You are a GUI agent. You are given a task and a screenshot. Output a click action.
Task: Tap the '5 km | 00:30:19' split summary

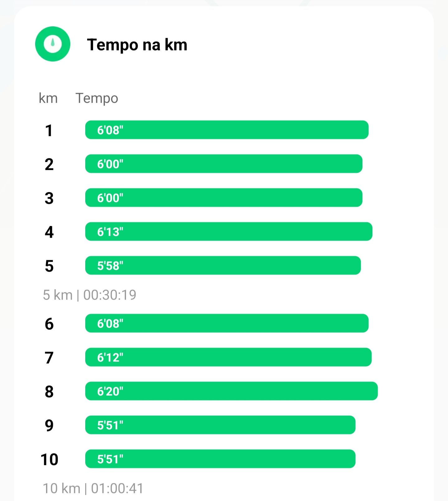click(x=90, y=295)
